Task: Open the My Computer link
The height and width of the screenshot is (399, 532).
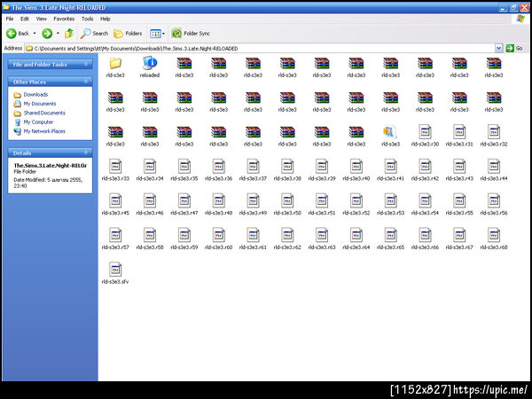Action: point(38,121)
